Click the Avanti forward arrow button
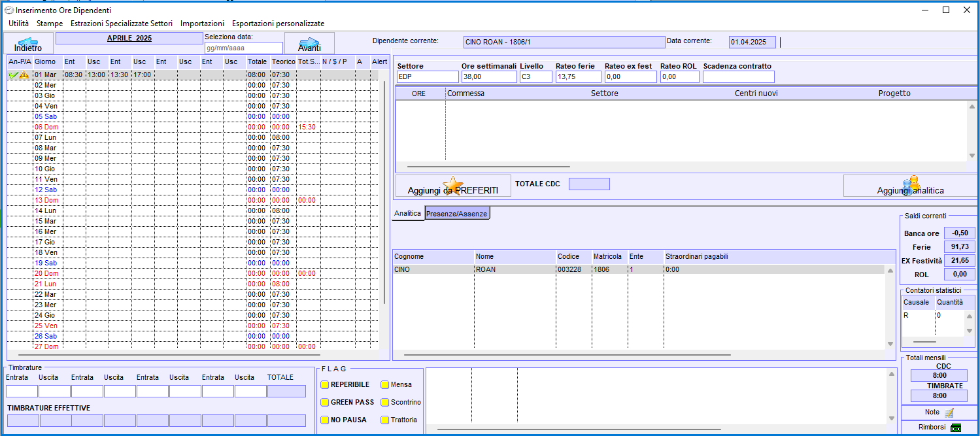This screenshot has height=436, width=980. 309,44
